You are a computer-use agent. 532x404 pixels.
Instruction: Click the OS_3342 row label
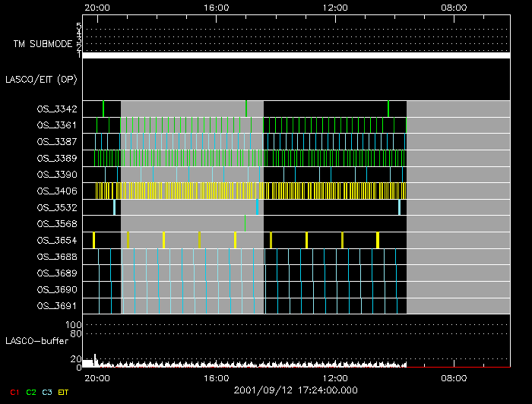(x=56, y=109)
